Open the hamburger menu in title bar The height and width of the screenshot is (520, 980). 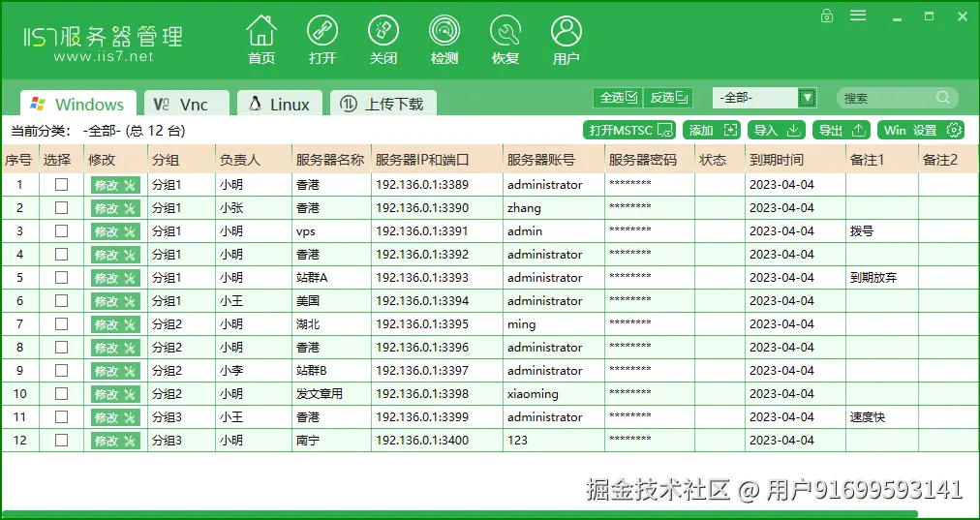click(x=858, y=15)
